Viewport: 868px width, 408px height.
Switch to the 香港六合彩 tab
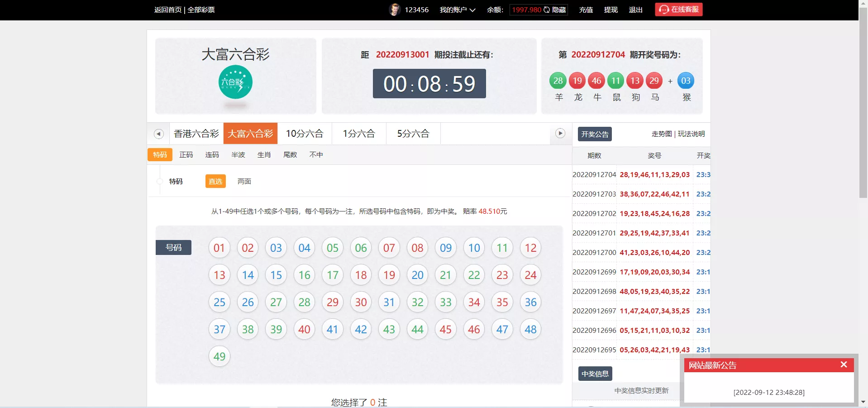[196, 133]
